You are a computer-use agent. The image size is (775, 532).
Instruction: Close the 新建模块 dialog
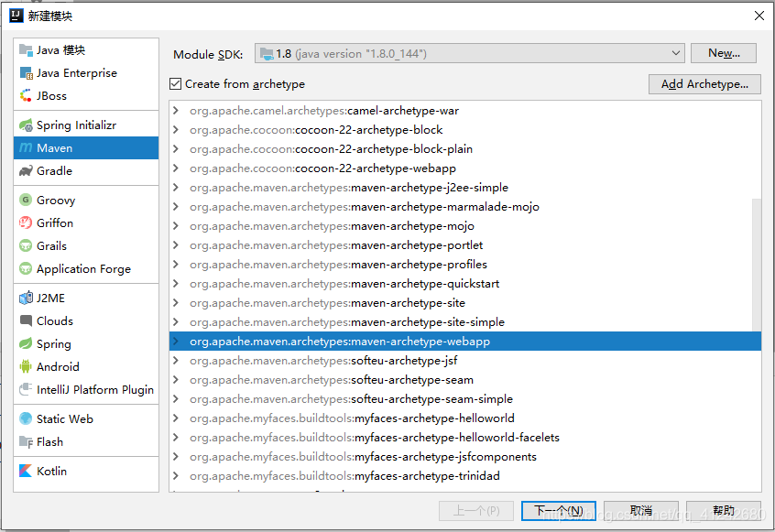759,16
